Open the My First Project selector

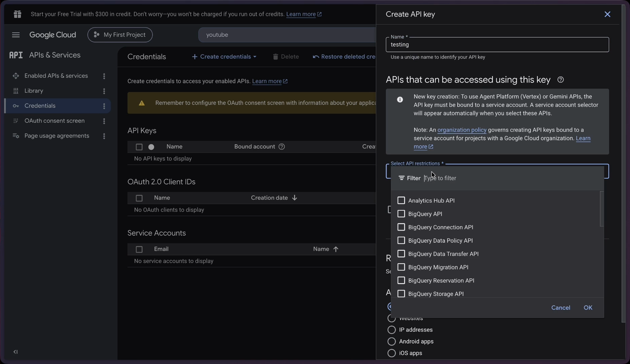[x=120, y=35]
